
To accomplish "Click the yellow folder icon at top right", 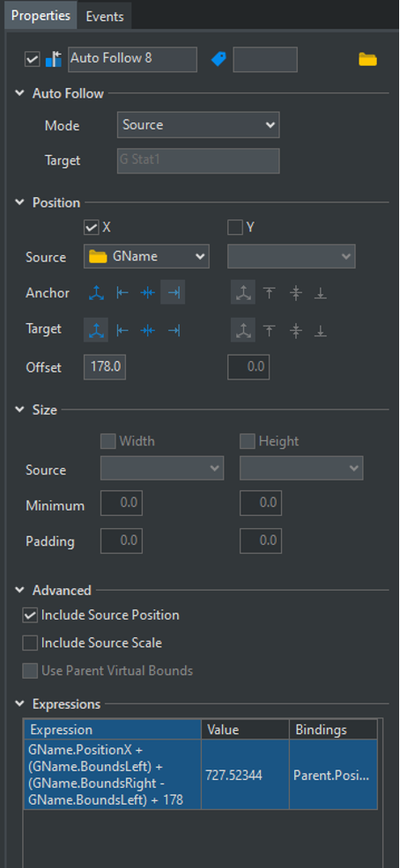I will (x=368, y=59).
